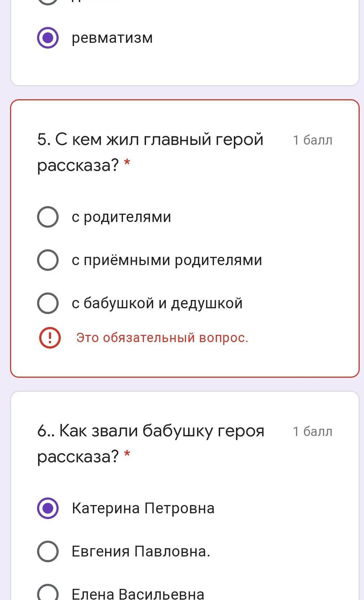Click question 6 title 'Как звали бабушку героя'
The image size is (364, 600).
151,431
